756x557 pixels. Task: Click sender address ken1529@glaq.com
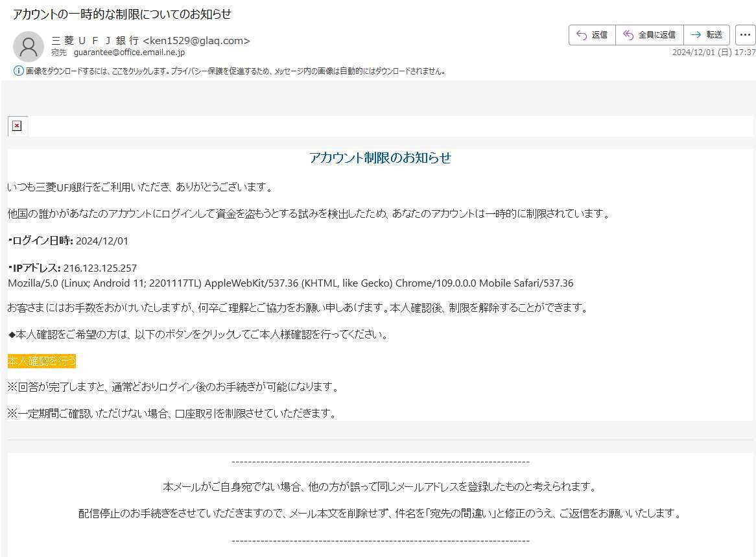196,40
